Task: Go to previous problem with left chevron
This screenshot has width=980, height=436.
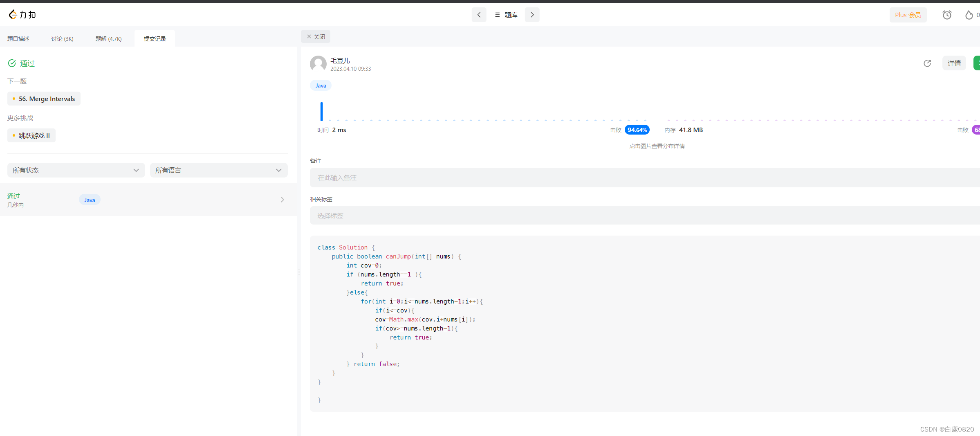Action: tap(479, 15)
